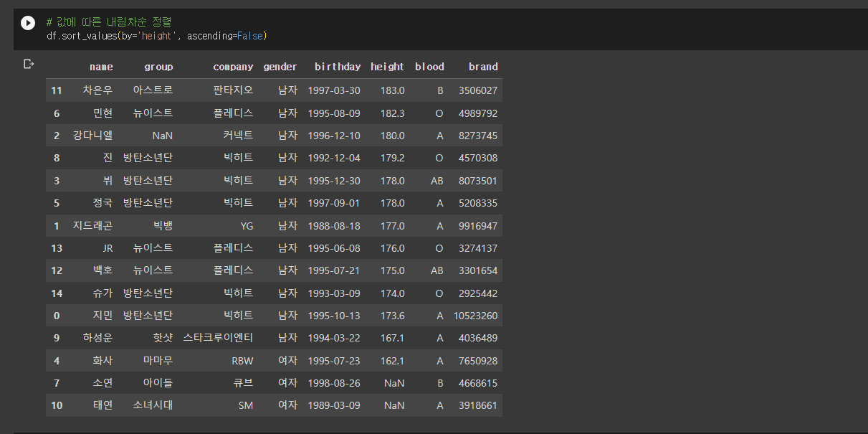
Task: Click name cell 화사
Action: click(x=102, y=361)
